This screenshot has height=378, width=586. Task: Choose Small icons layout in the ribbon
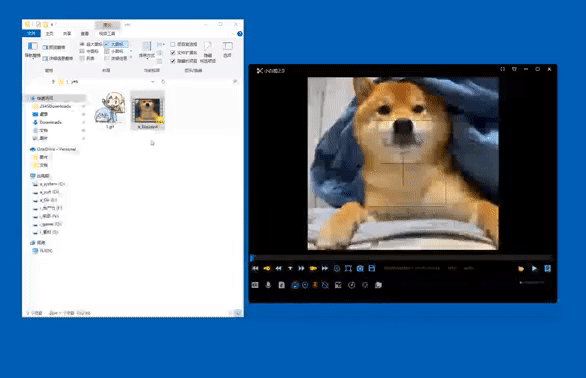(114, 51)
